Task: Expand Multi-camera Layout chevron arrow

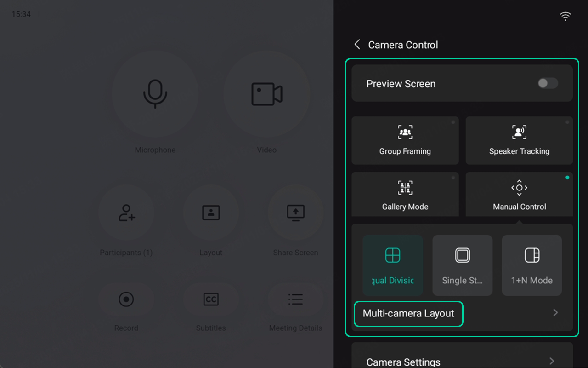Action: 555,313
